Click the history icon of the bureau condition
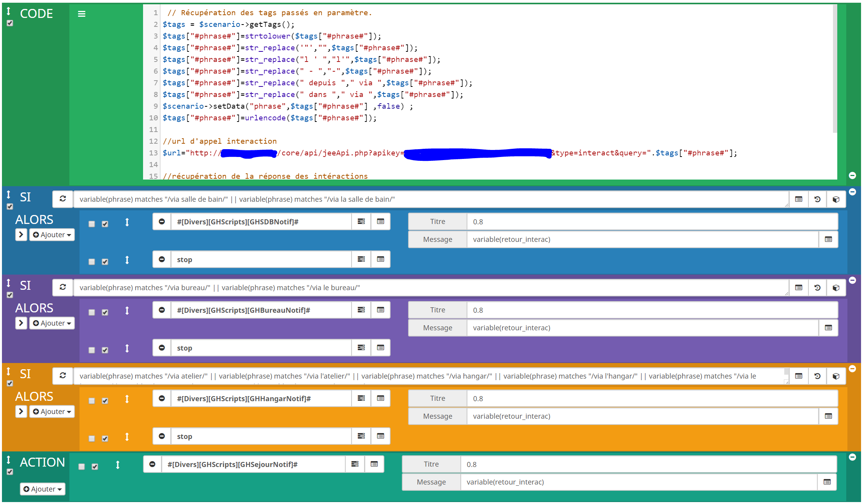Image resolution: width=863 pixels, height=504 pixels. coord(817,287)
